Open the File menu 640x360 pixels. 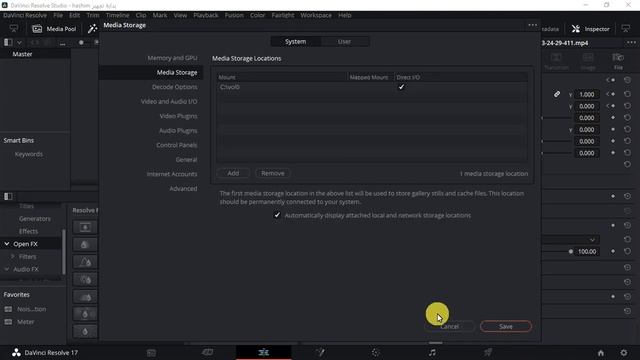(x=58, y=15)
